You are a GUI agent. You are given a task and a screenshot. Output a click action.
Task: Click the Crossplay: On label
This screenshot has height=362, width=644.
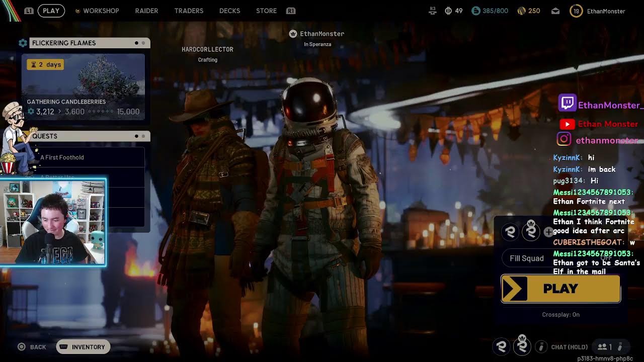(x=560, y=315)
